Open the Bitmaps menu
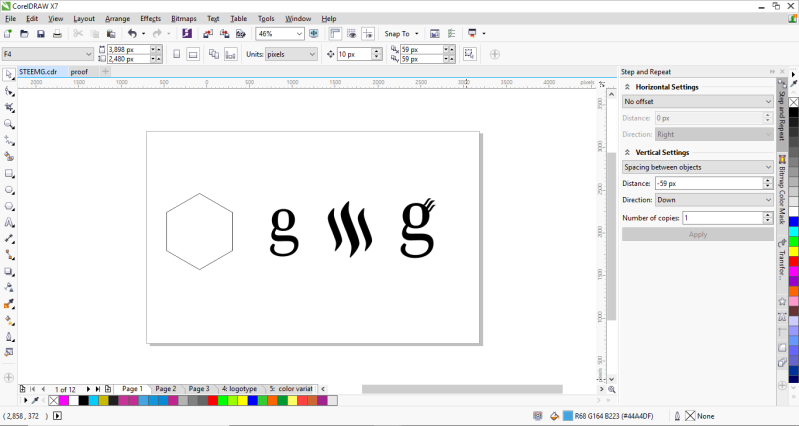The image size is (799, 426). click(183, 18)
